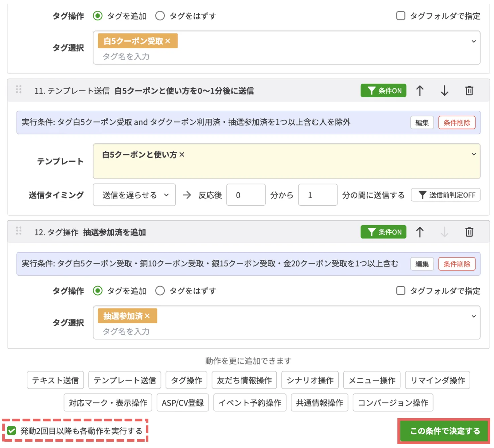Add a シナリオ操作 action

310,380
